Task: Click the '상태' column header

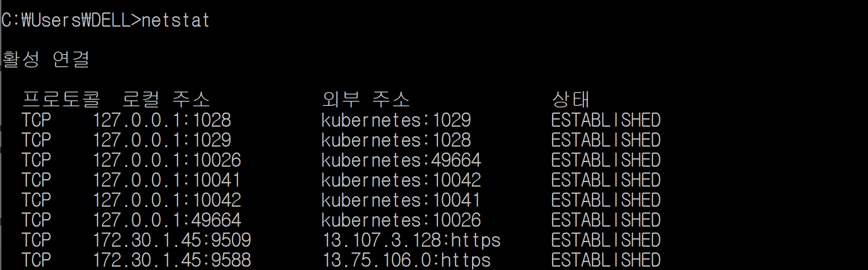Action: 570,100
